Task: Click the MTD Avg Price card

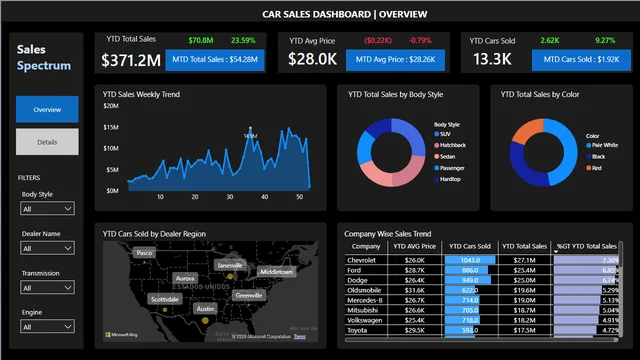Action: coord(395,60)
